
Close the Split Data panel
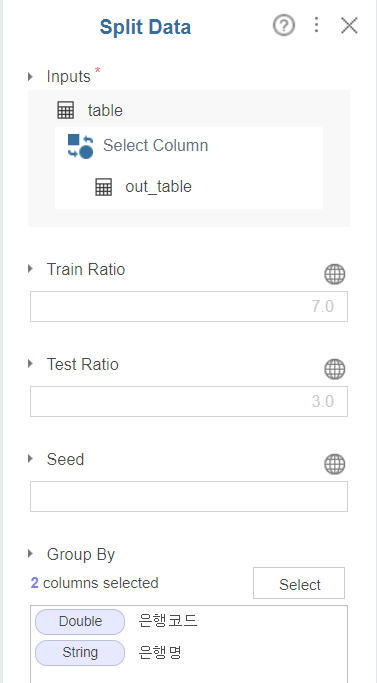pos(349,26)
